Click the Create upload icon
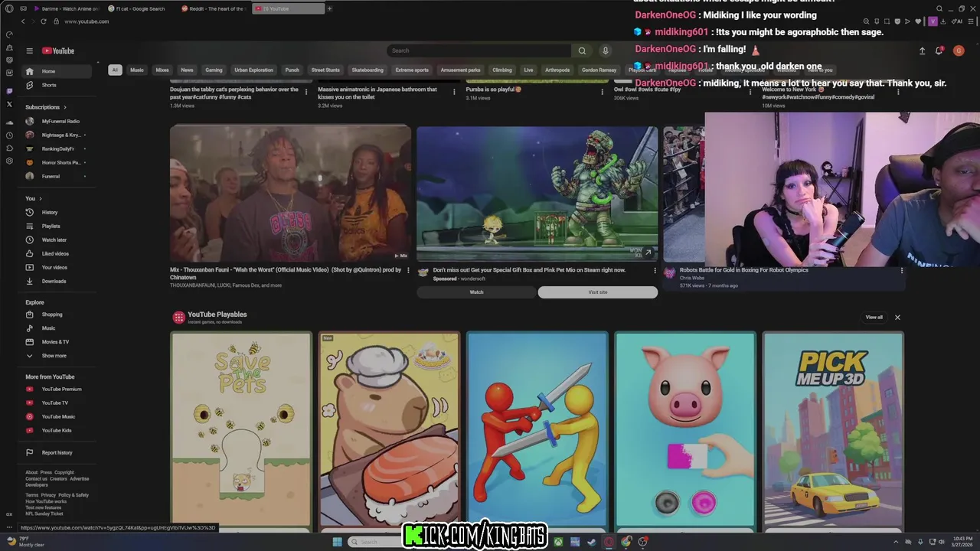This screenshot has height=551, width=980. pos(922,51)
